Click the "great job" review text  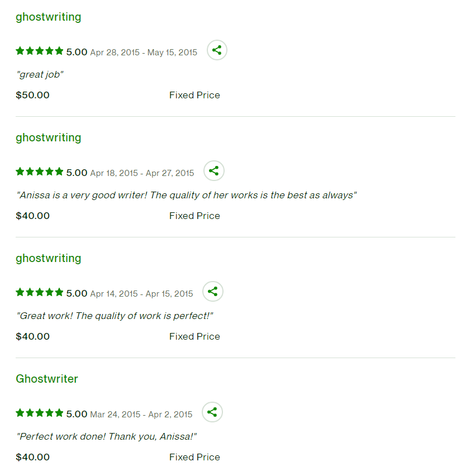click(x=40, y=74)
